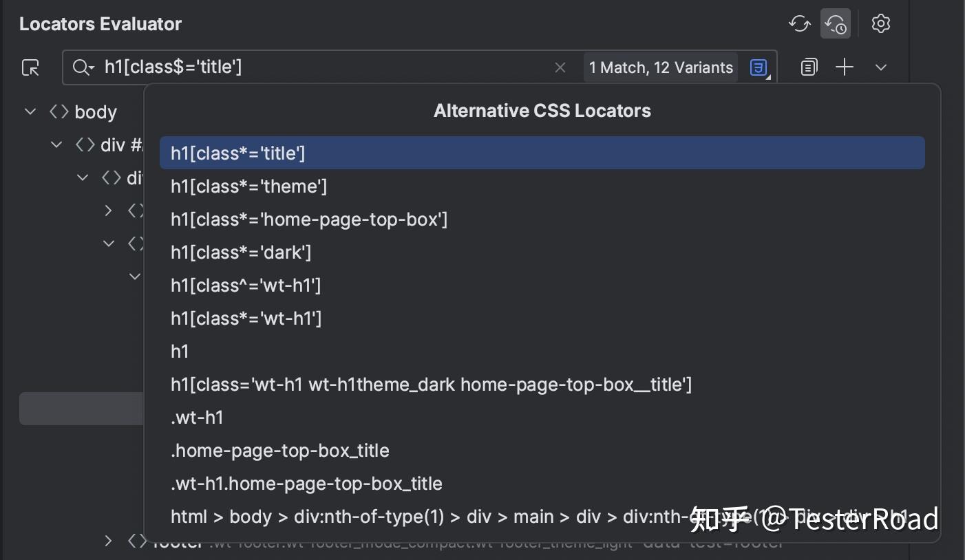This screenshot has height=560, width=965.
Task: Click the blue locator variants icon
Action: click(x=758, y=67)
